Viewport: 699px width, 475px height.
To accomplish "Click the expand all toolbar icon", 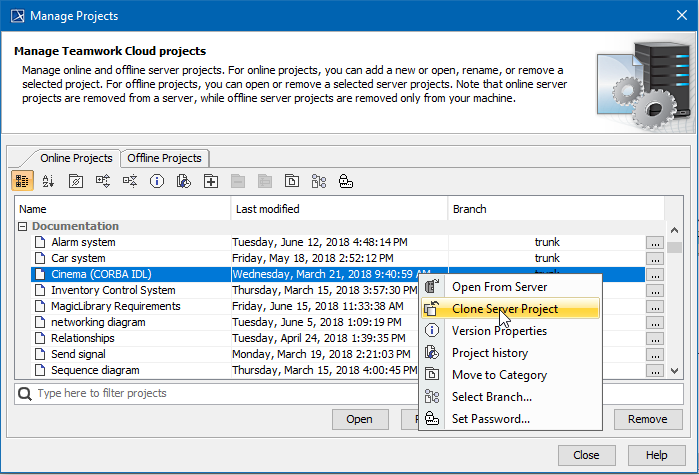I will [103, 181].
